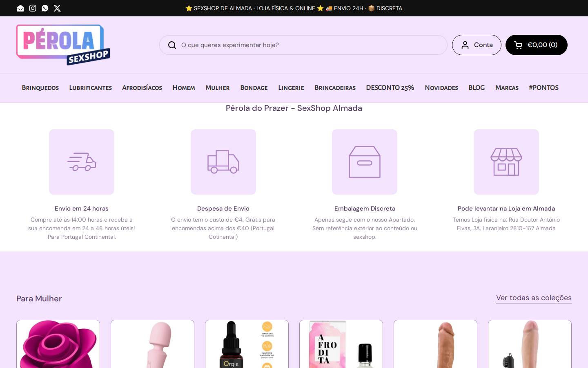The height and width of the screenshot is (368, 588).
Task: Click 'Pode levantar na Loja em Almada' title
Action: pos(506,209)
